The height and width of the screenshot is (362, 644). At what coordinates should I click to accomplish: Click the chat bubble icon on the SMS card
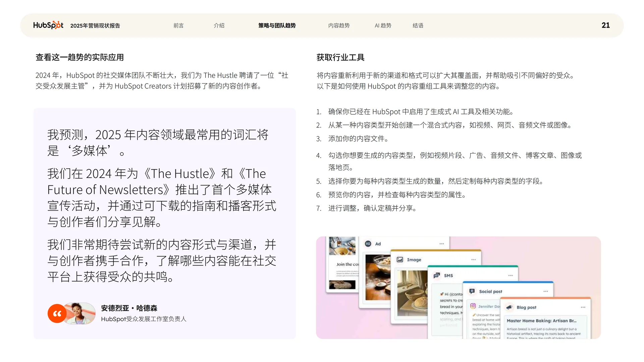436,275
